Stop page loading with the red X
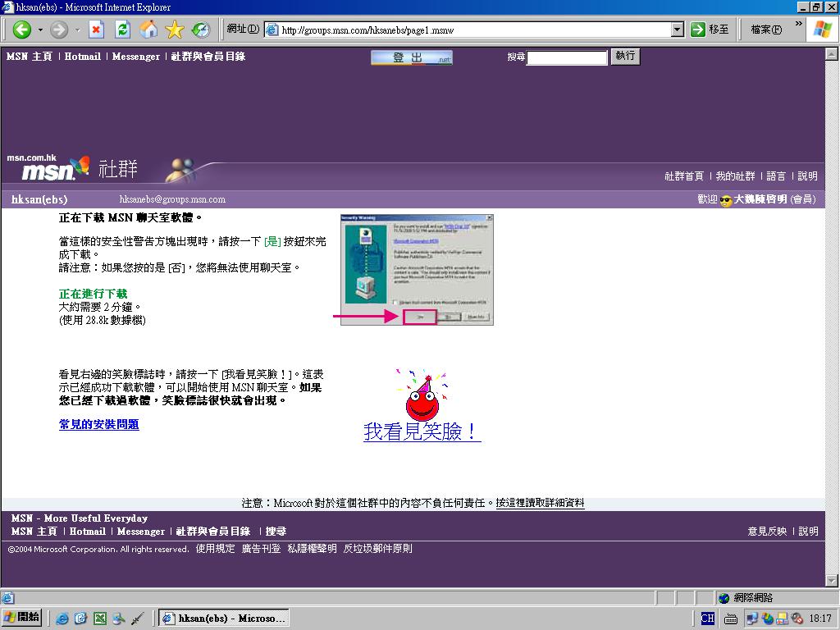This screenshot has width=840, height=630. pyautogui.click(x=96, y=30)
